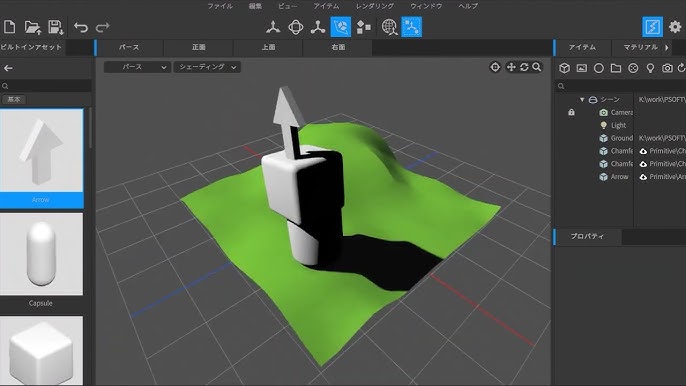
Task: Go back with the left arrow in assets
Action: (8, 68)
